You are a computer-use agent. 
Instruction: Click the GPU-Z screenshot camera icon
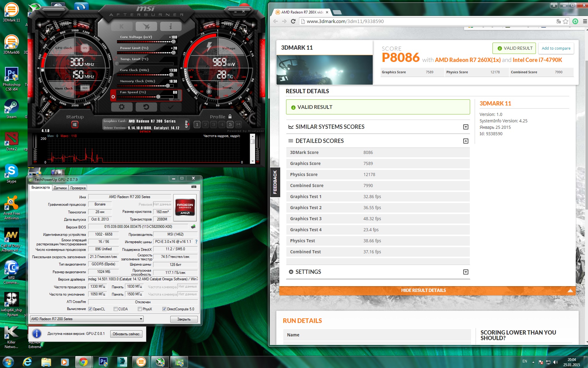pos(194,187)
